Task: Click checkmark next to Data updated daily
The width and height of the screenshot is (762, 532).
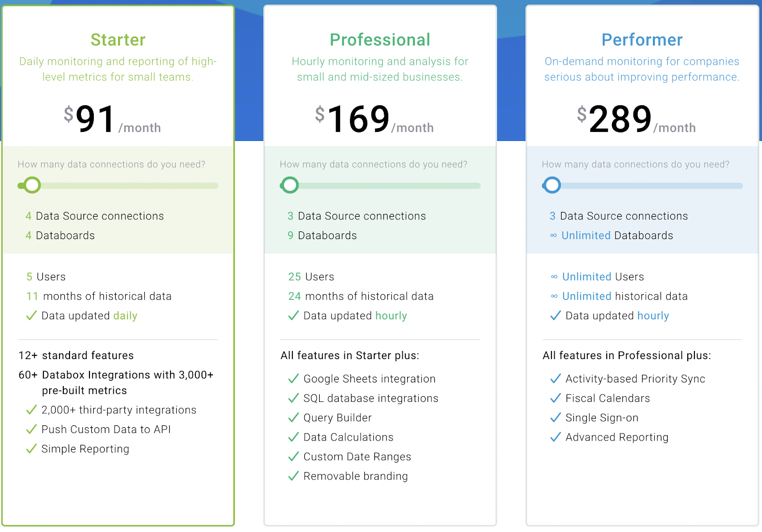Action: [x=31, y=316]
